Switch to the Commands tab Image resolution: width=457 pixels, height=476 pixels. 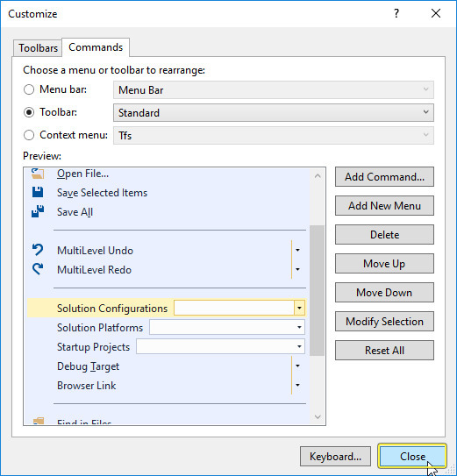click(x=96, y=47)
